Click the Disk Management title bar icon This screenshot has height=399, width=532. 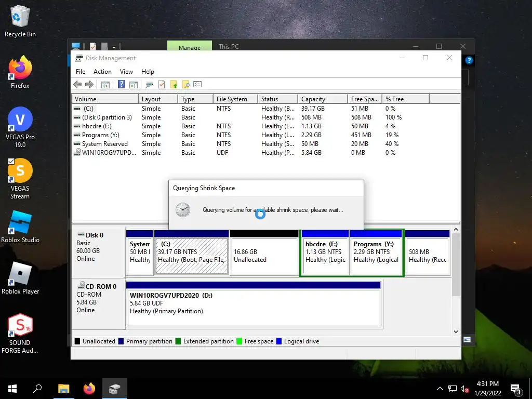(x=79, y=58)
